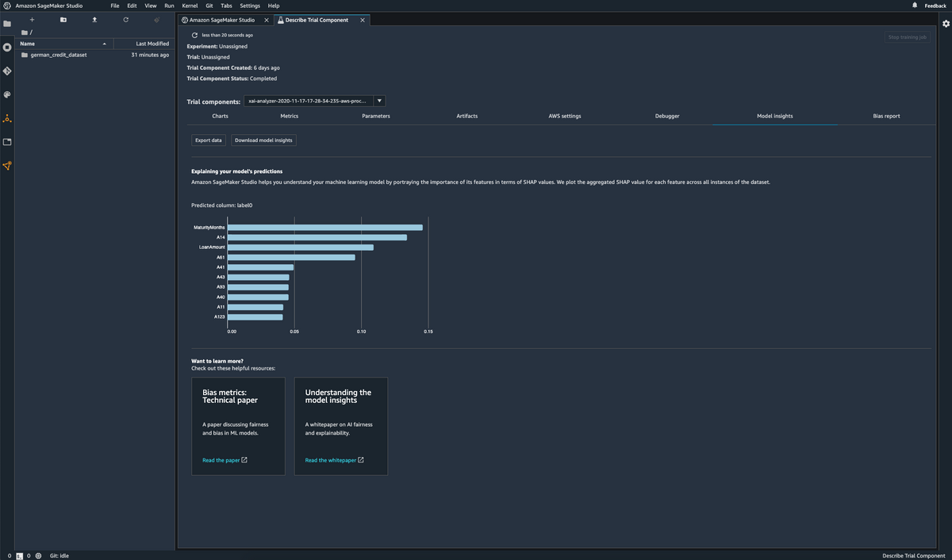Image resolution: width=952 pixels, height=560 pixels.
Task: Click the kernel count icon in status bar
Action: [x=38, y=555]
